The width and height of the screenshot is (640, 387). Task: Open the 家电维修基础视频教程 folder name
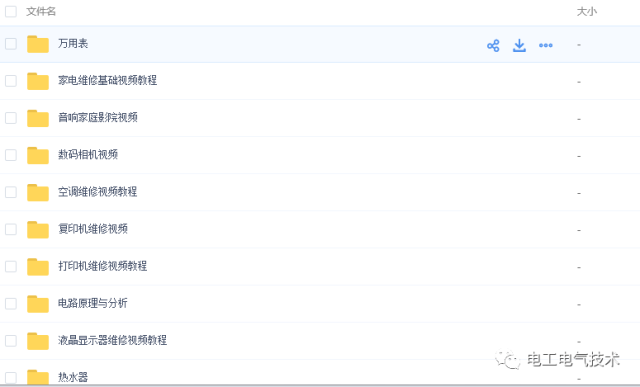[x=107, y=80]
